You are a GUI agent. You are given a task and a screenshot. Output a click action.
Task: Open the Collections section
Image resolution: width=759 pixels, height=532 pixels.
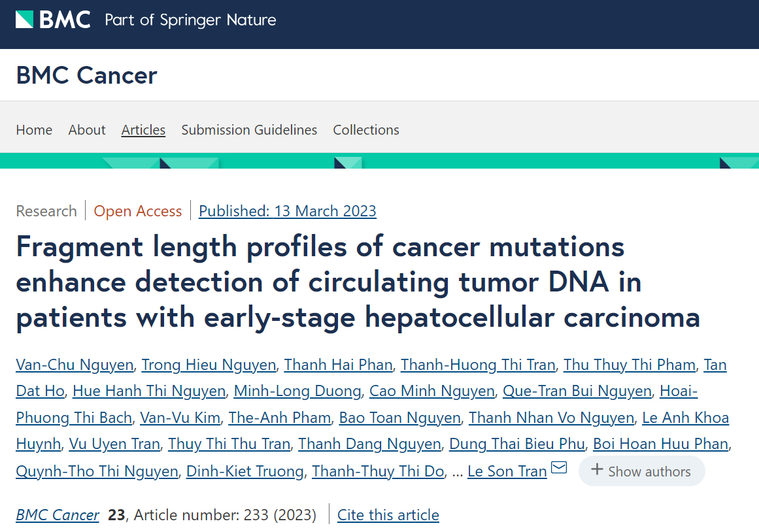click(365, 129)
